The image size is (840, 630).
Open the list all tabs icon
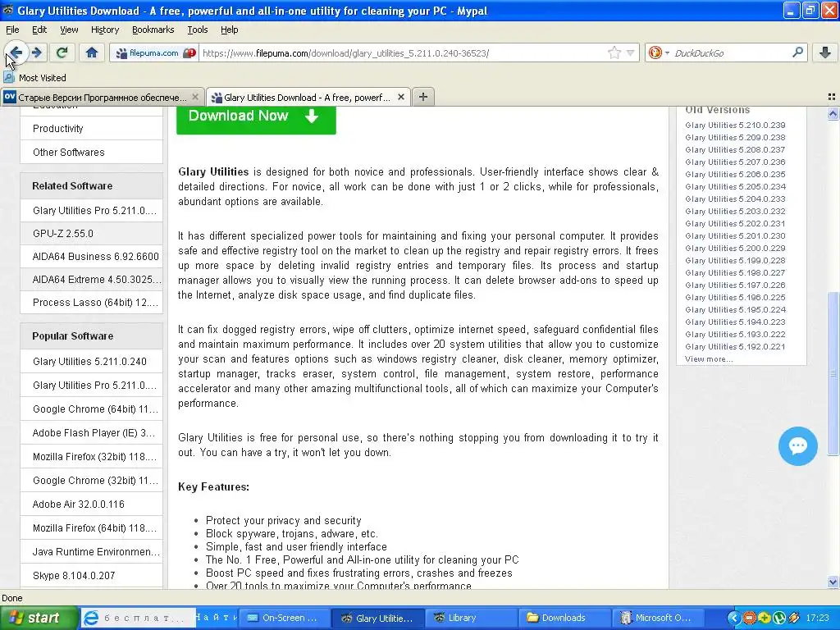[x=832, y=97]
